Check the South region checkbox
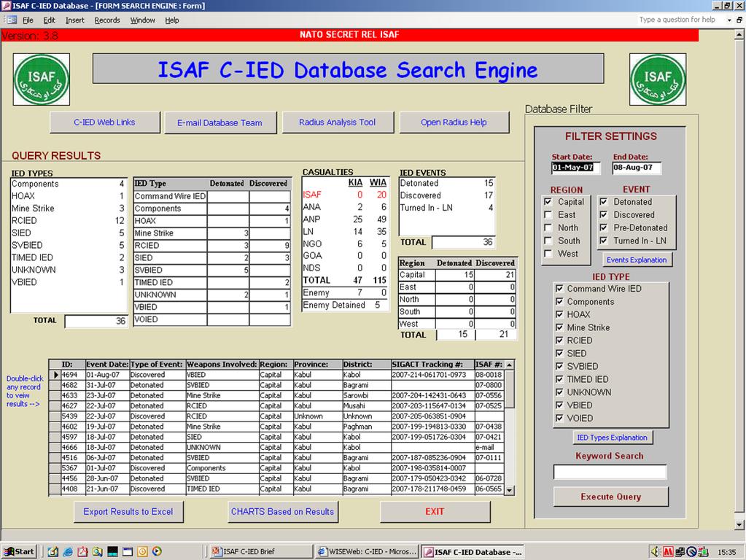The width and height of the screenshot is (746, 560). (x=548, y=241)
